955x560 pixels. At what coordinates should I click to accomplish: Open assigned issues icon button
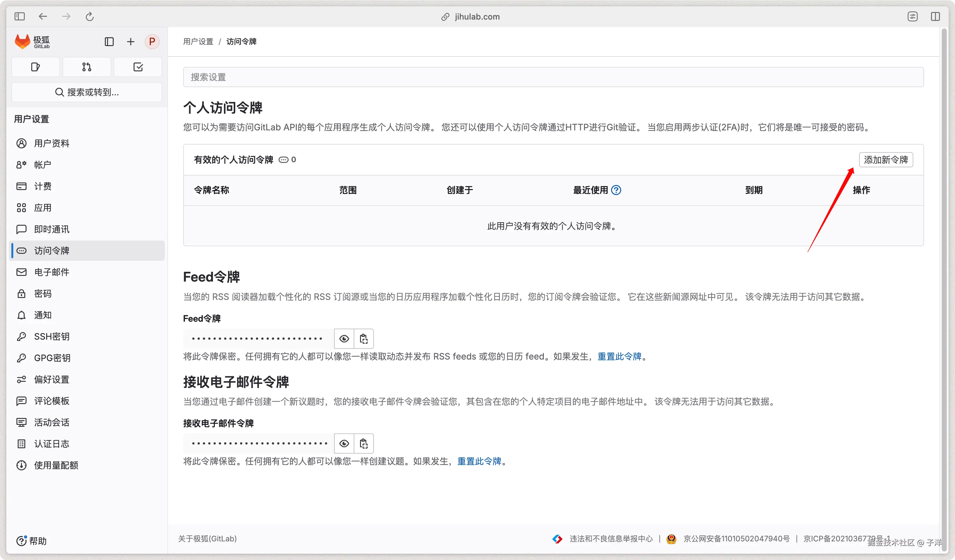36,67
